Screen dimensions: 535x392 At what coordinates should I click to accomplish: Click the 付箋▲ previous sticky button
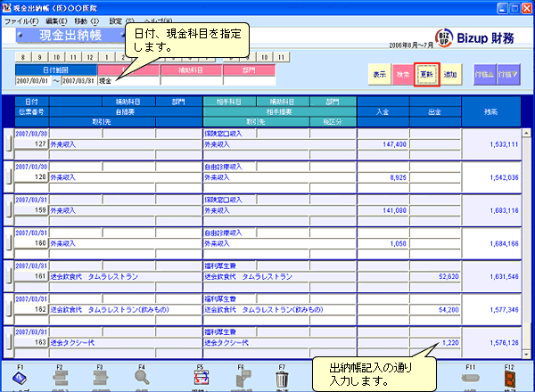(x=484, y=74)
